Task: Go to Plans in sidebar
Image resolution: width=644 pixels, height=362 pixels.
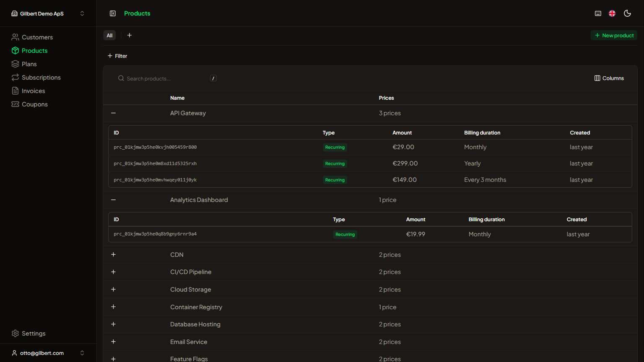Action: [x=29, y=64]
